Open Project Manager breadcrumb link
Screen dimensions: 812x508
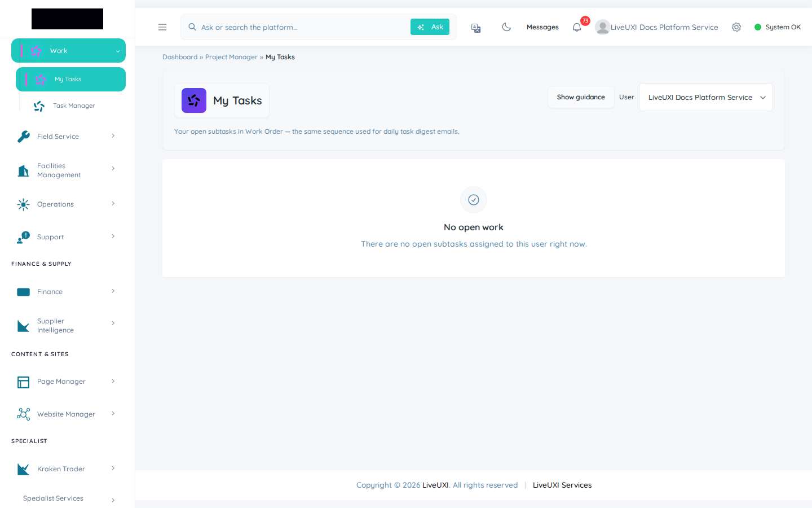click(231, 57)
